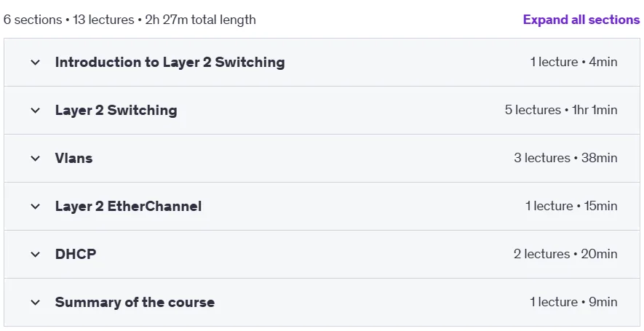Click the '1 lecture • 9min' label

click(573, 302)
